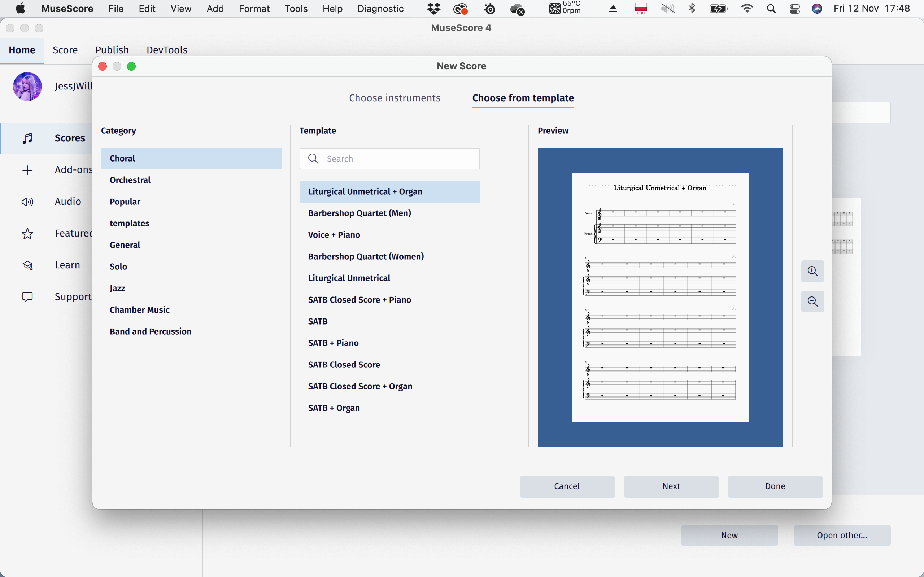
Task: Open the Add-ons panel via its plus icon
Action: [27, 170]
